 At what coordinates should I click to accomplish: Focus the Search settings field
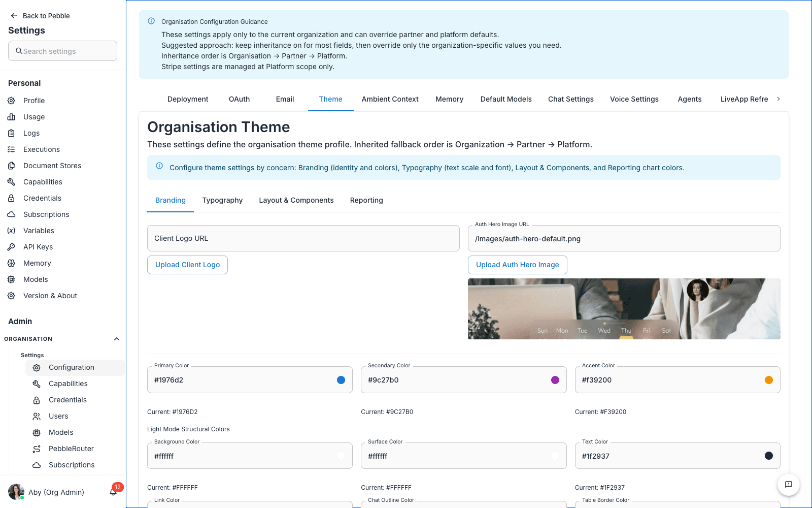(x=62, y=51)
